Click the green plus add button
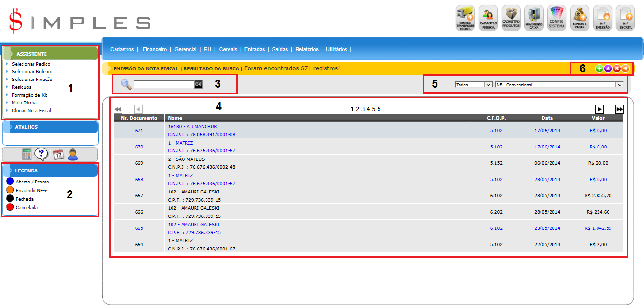Viewport: 644px width, 307px height. (599, 68)
